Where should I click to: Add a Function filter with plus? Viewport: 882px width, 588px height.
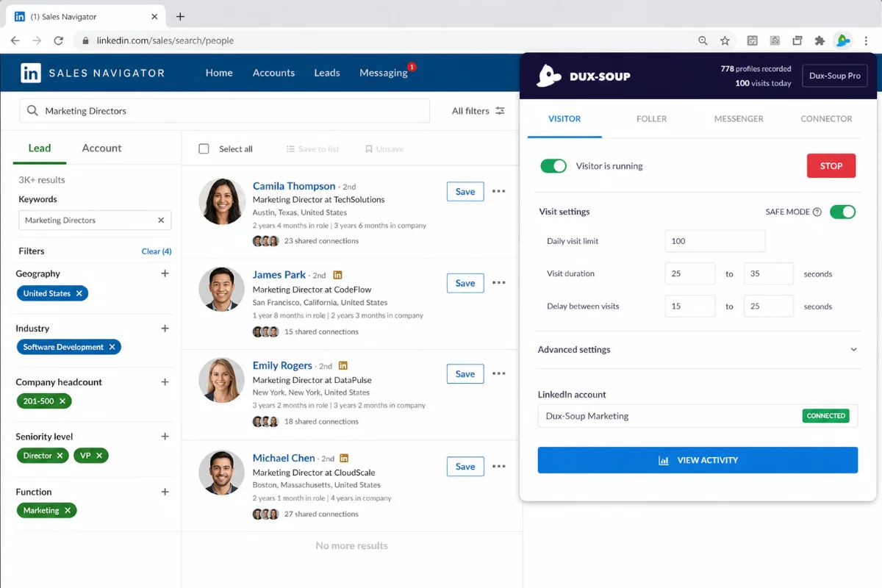(x=165, y=492)
